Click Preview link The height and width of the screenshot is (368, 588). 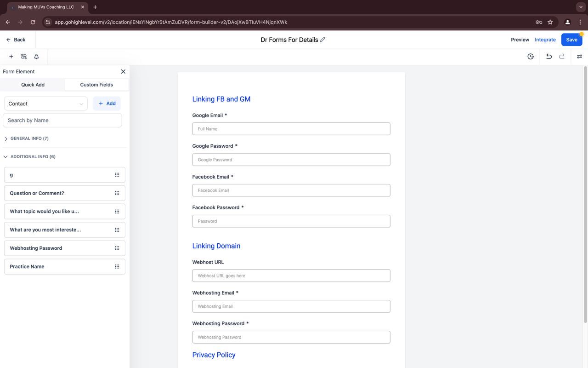520,40
